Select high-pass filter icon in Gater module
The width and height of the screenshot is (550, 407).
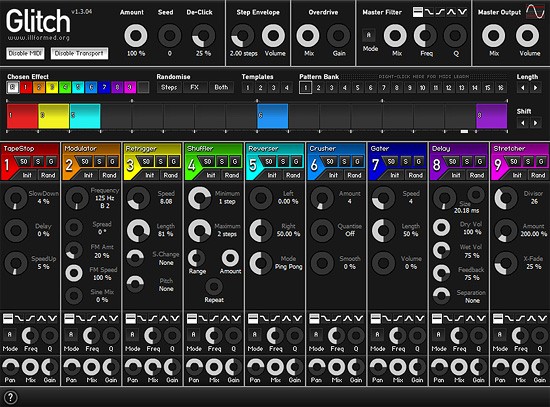(397, 319)
